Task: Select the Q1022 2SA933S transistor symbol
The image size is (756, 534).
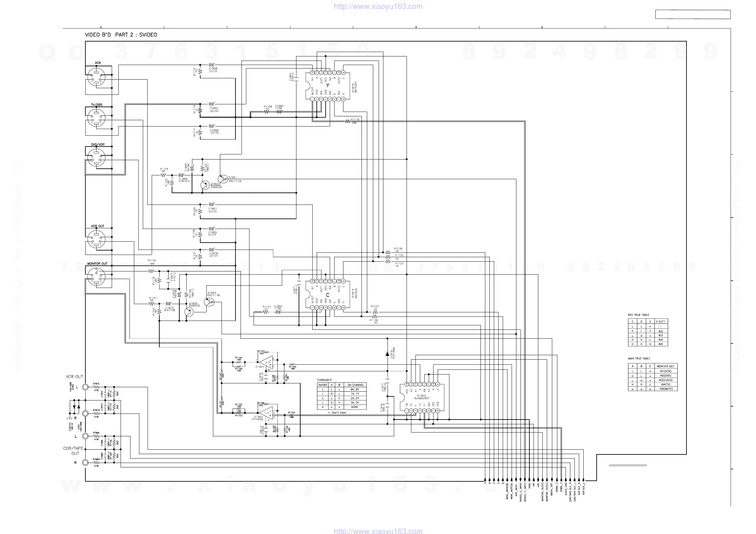Action: (x=205, y=185)
